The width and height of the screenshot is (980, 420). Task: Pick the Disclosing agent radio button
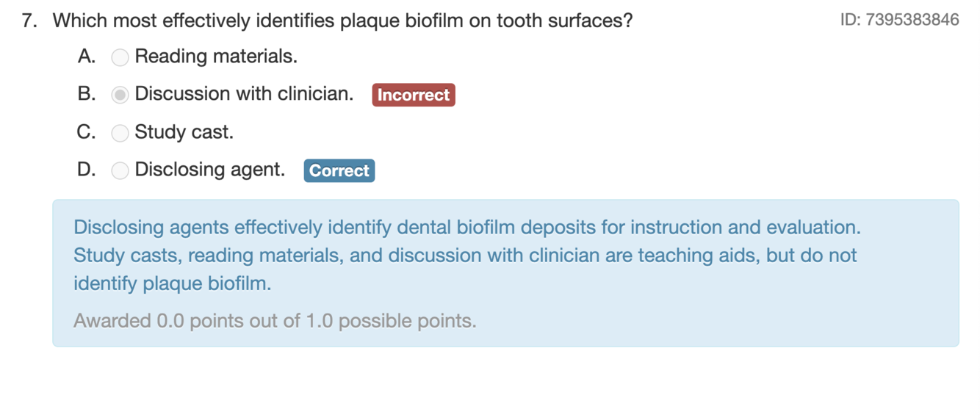pyautogui.click(x=120, y=170)
